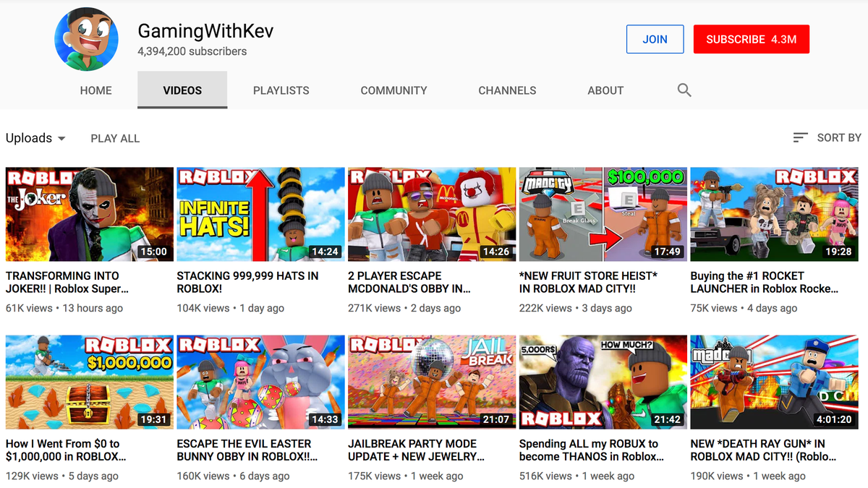This screenshot has height=488, width=868.
Task: Click '516K views • 1 week ago'
Action: [576, 476]
